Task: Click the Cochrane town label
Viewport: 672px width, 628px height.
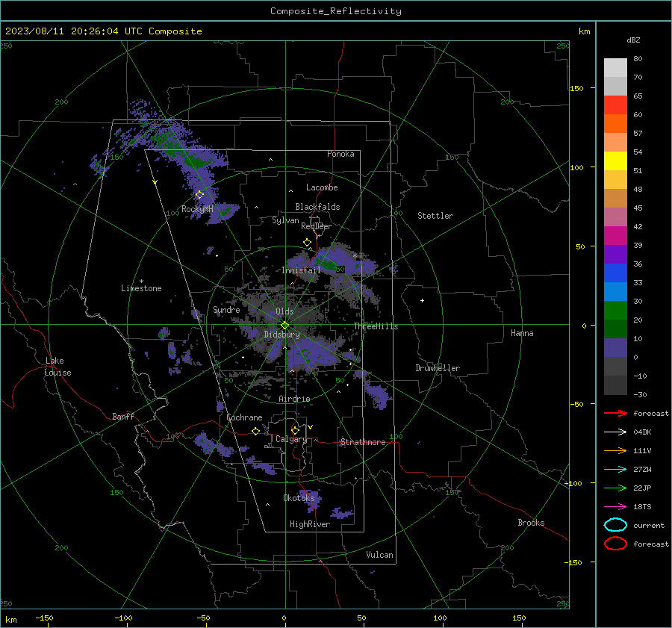Action: [244, 417]
